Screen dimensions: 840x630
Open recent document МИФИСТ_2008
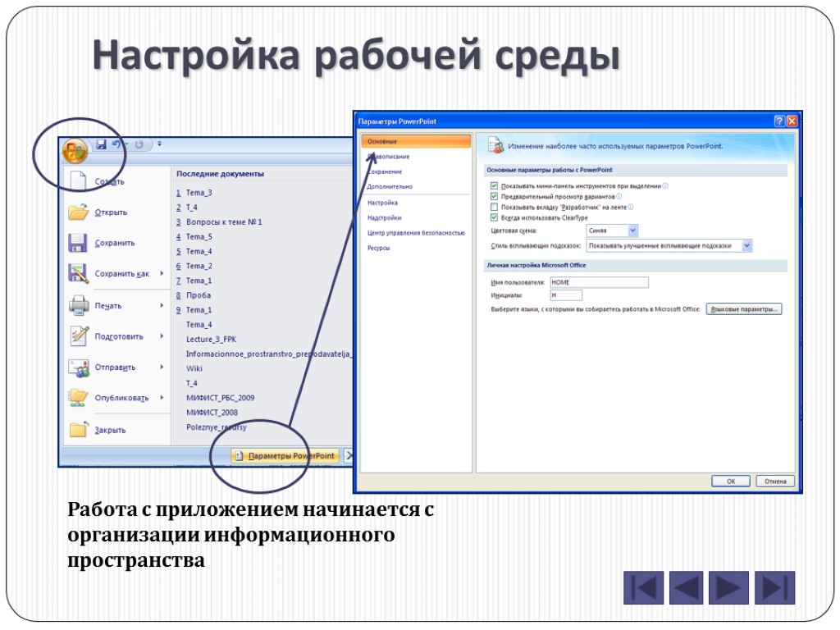coord(212,413)
